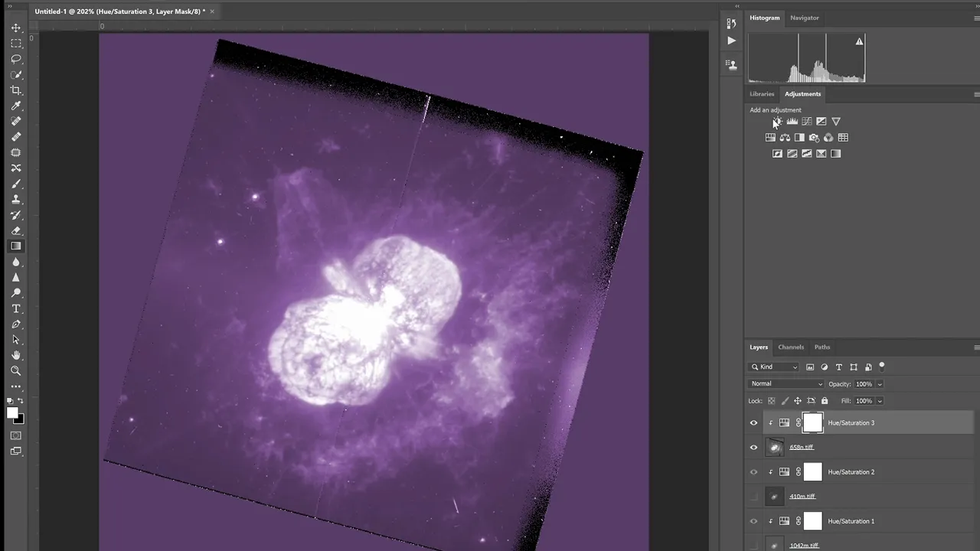Select the Rectangular Marquee tool
The width and height of the screenshot is (980, 551).
pyautogui.click(x=16, y=44)
